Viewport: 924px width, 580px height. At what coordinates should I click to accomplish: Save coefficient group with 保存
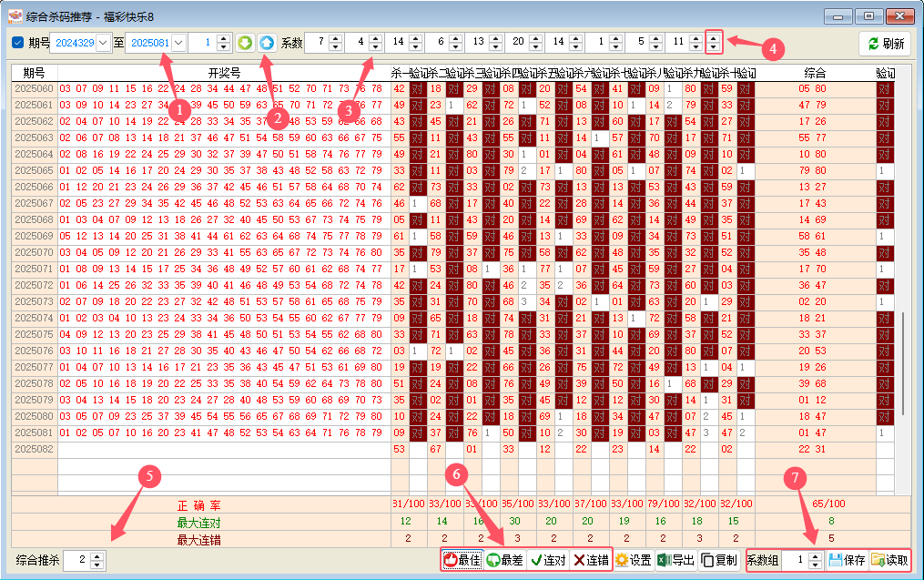[x=847, y=560]
